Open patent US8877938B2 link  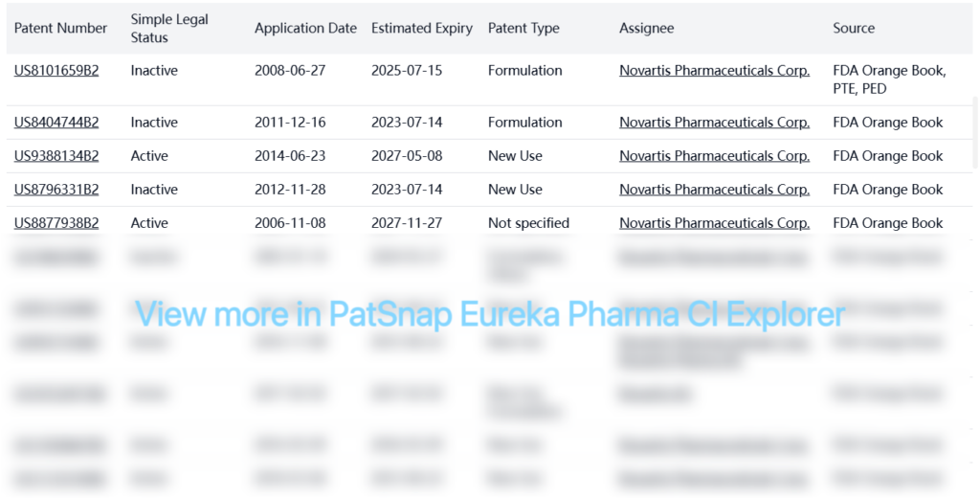point(56,223)
